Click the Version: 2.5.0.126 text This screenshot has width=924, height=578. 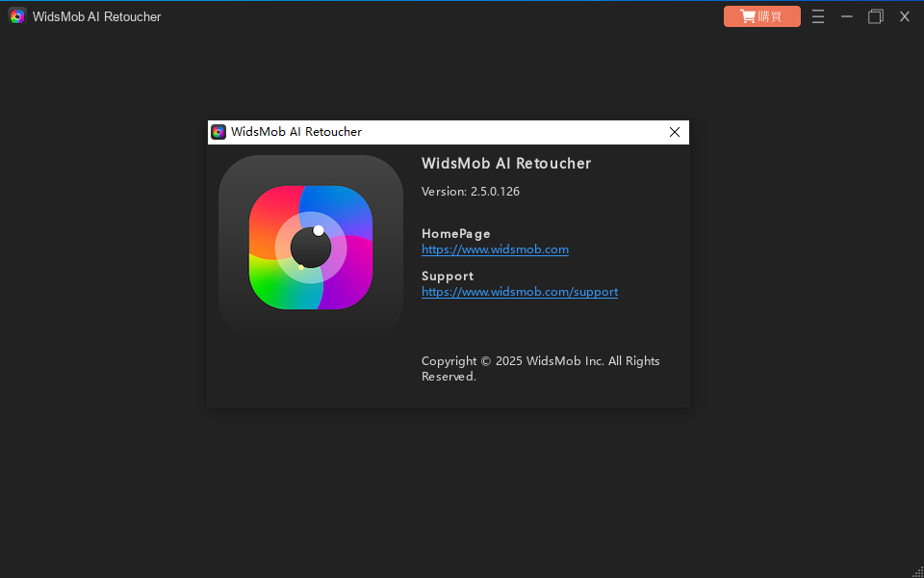[471, 192]
